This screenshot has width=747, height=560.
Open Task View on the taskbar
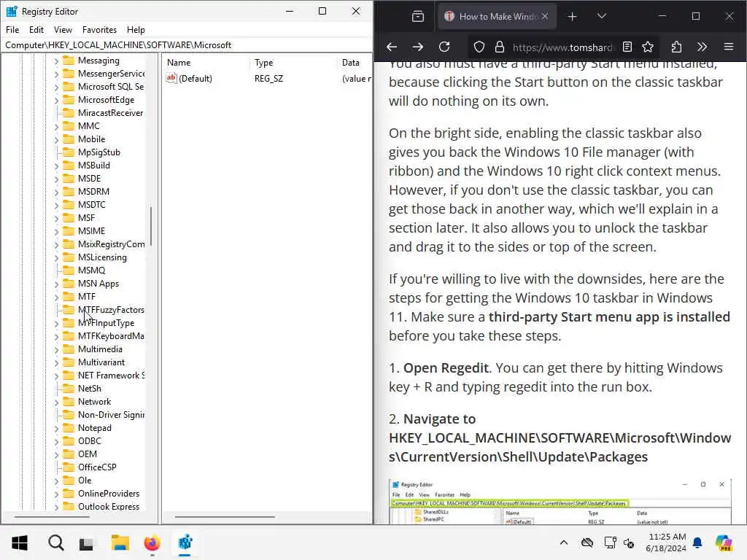(x=86, y=543)
